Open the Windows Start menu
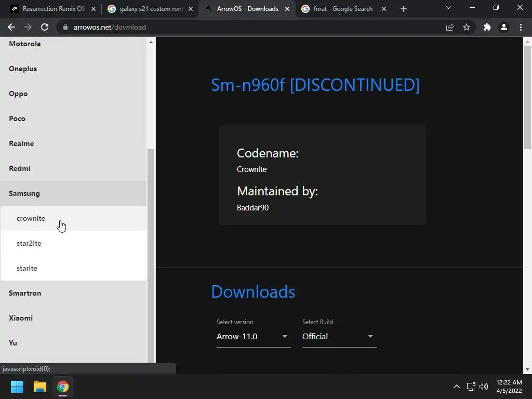Screen dimensions: 532x399 (x=17, y=387)
